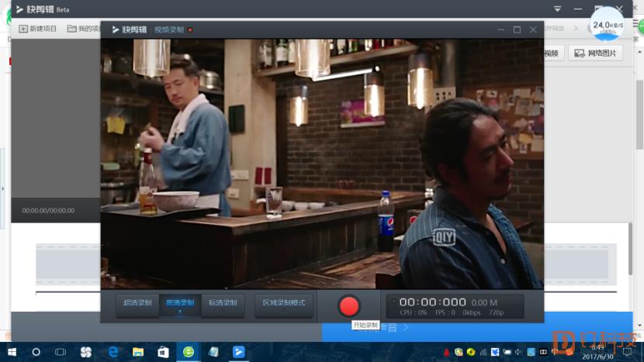
Task: Switch to 区域录制模式 region recording mode
Action: pos(284,305)
